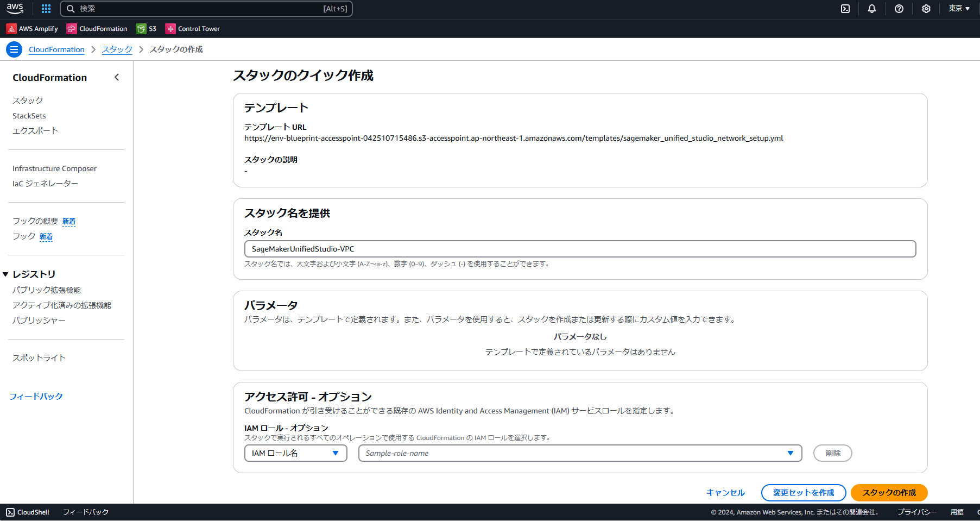
Task: Open the IAM ロール名 type dropdown
Action: [296, 453]
